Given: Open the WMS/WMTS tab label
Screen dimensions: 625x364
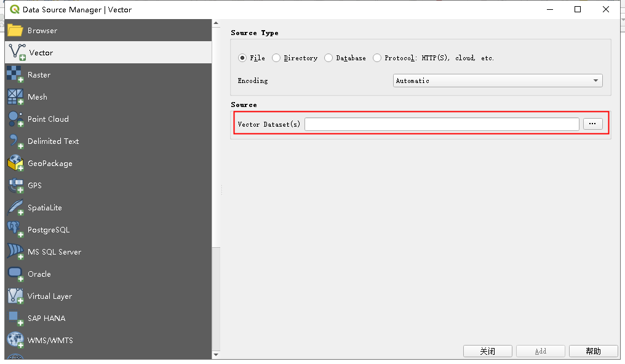Looking at the screenshot, I should pyautogui.click(x=50, y=341).
